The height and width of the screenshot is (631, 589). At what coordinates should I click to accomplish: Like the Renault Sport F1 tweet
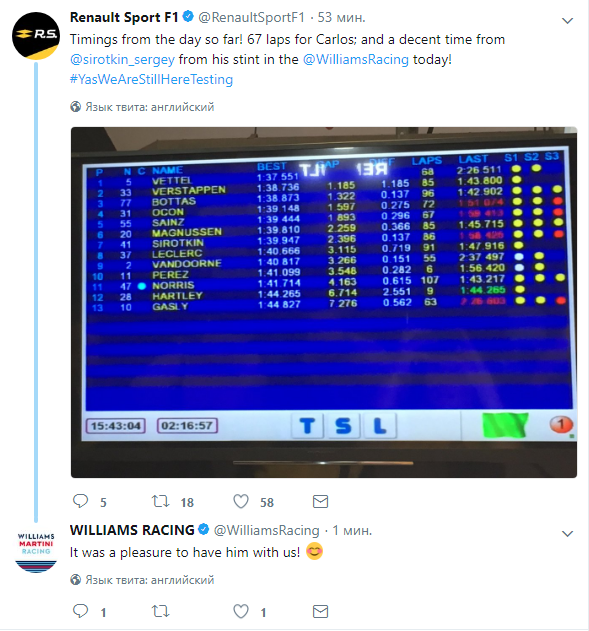point(241,501)
